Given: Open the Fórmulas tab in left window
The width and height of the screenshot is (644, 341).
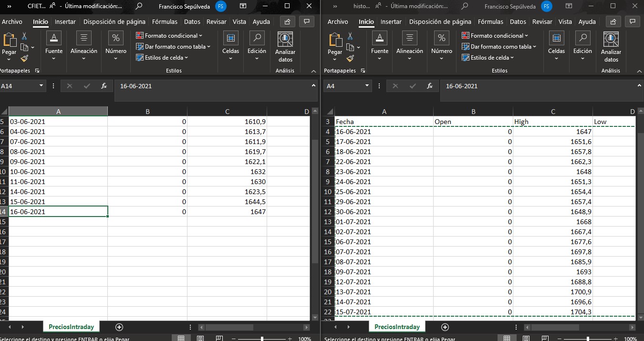Looking at the screenshot, I should (x=165, y=21).
